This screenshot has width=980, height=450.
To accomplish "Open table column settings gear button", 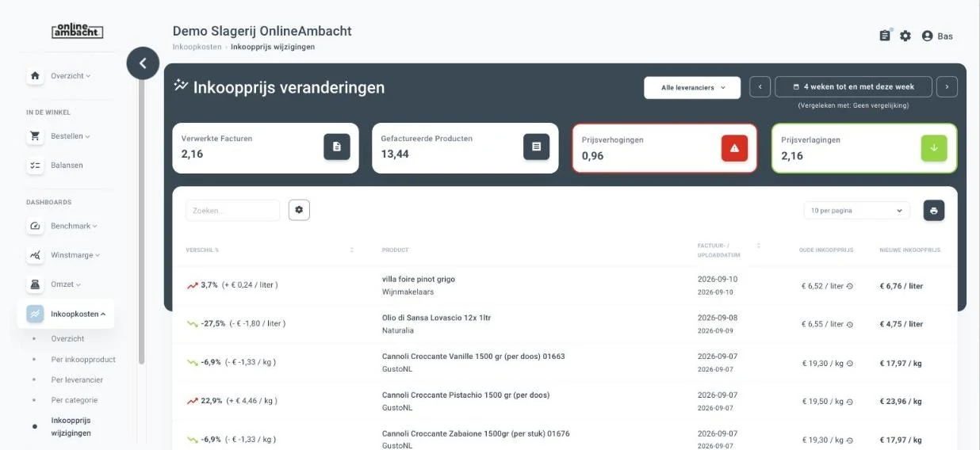I will pyautogui.click(x=299, y=210).
